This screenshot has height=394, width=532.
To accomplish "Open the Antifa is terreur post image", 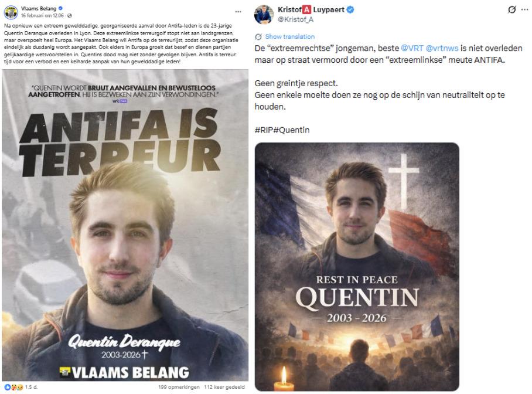I will (x=125, y=225).
